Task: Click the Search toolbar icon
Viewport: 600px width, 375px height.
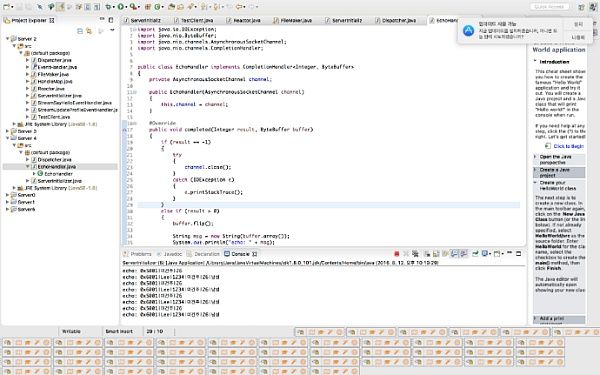Action: [190, 7]
